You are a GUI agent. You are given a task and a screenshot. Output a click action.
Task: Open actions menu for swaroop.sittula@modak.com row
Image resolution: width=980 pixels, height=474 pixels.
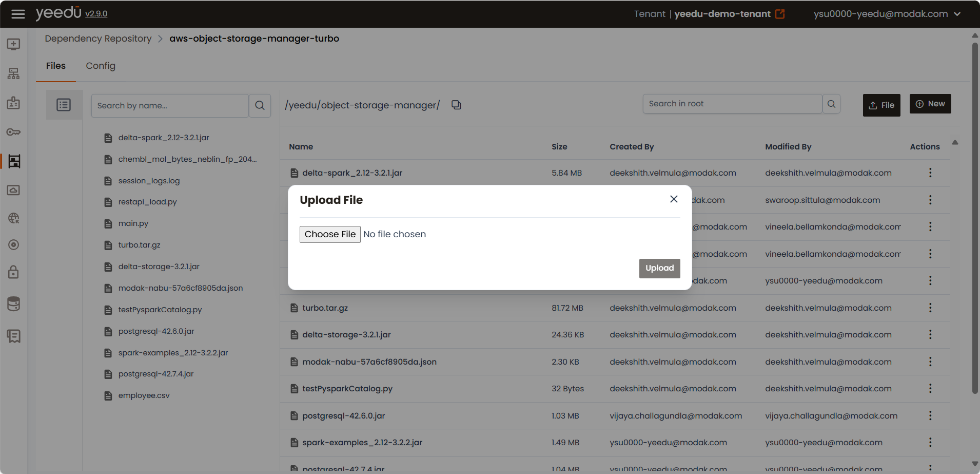(930, 200)
